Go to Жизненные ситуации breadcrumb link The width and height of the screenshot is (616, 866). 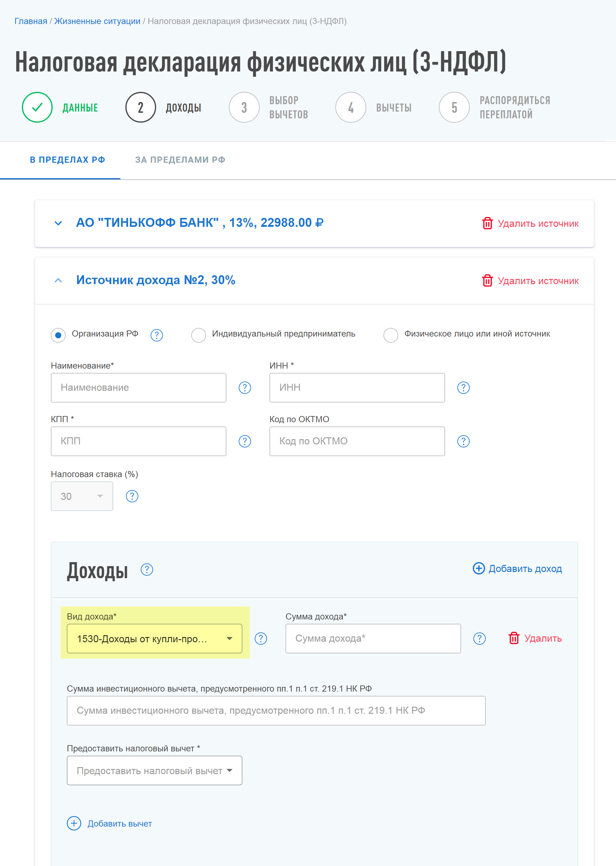(97, 21)
